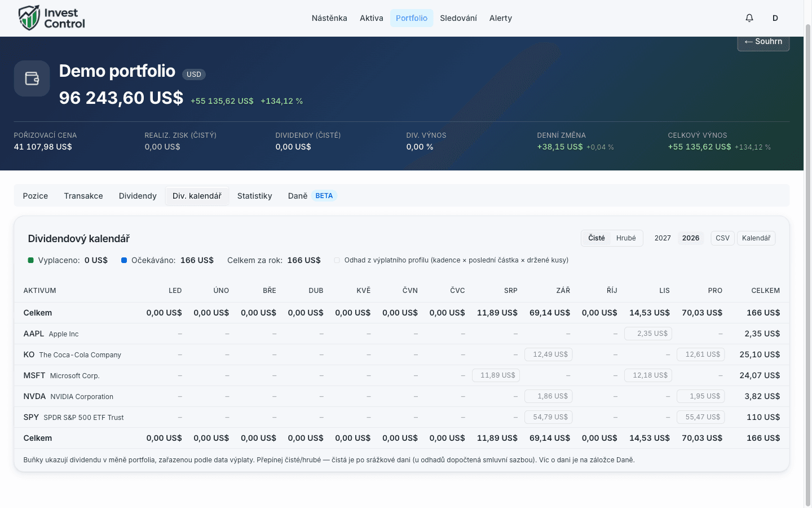Click AAPL November 2,35 US$ cell

[648, 334]
